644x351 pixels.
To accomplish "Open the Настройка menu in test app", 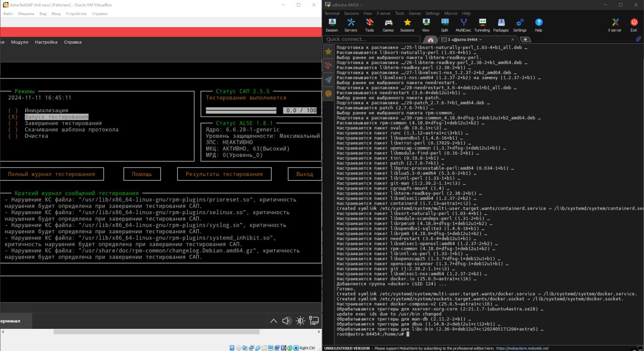I will click(x=46, y=42).
